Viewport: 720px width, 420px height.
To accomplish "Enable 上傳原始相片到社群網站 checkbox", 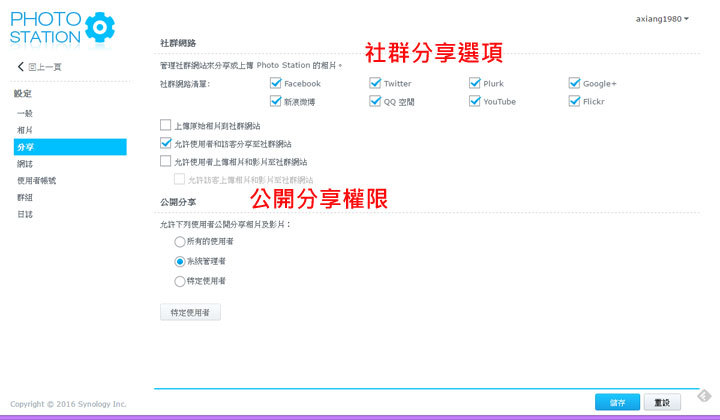I will (x=166, y=125).
